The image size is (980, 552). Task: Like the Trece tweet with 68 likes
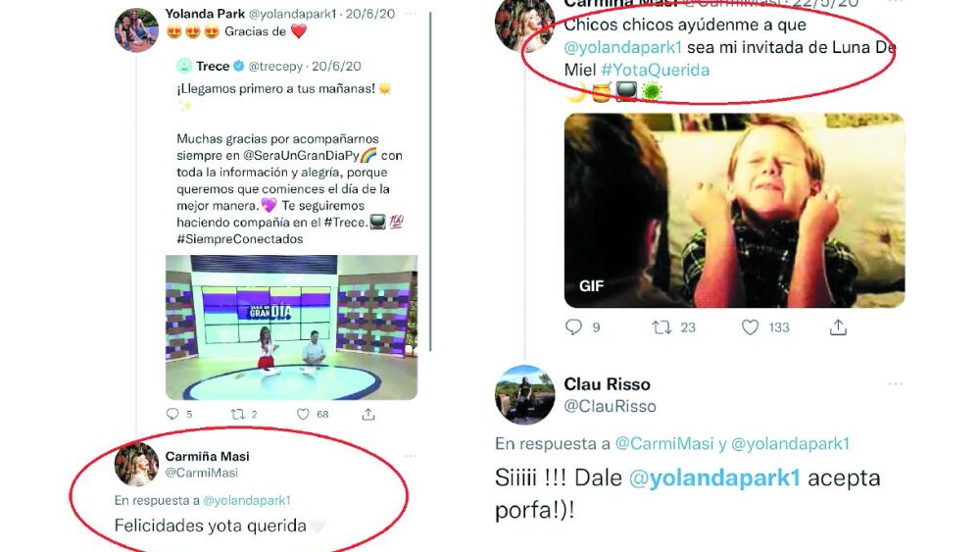point(303,414)
